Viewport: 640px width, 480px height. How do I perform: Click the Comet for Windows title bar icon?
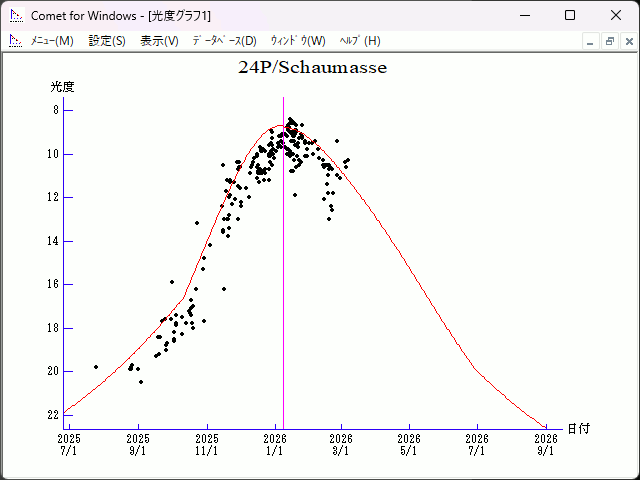coord(15,15)
